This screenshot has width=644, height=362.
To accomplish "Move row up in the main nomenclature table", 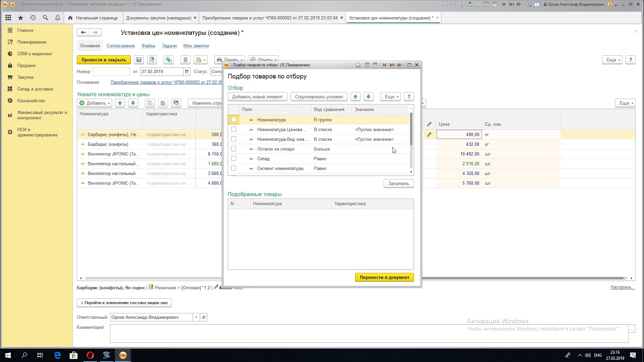I will click(120, 103).
